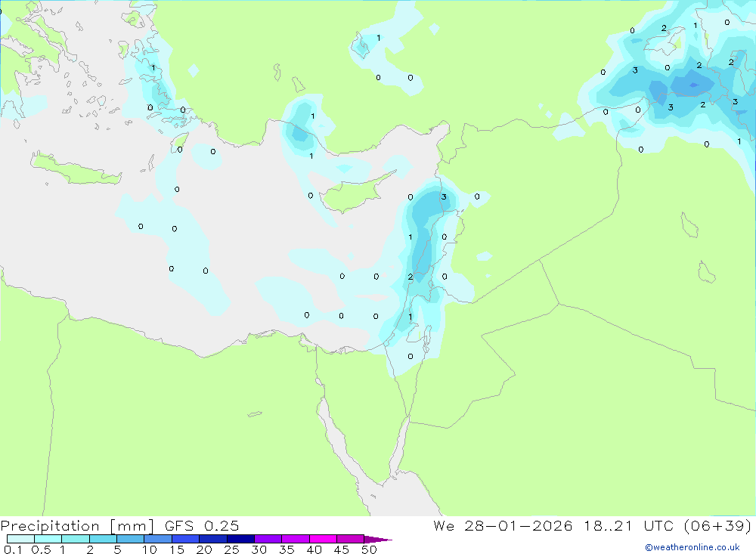Click the '(06+39)' forecast run text

click(717, 525)
